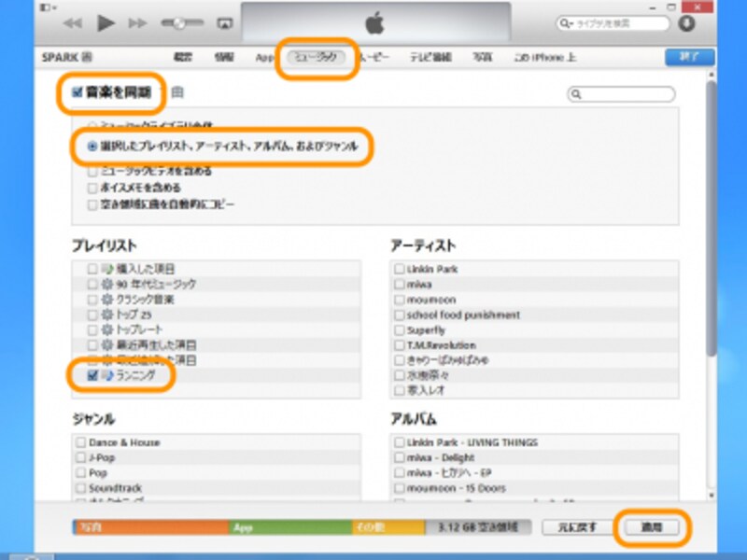Viewport: 747px width, 560px height.
Task: Click the purchased playlist icon in first row
Action: click(107, 269)
